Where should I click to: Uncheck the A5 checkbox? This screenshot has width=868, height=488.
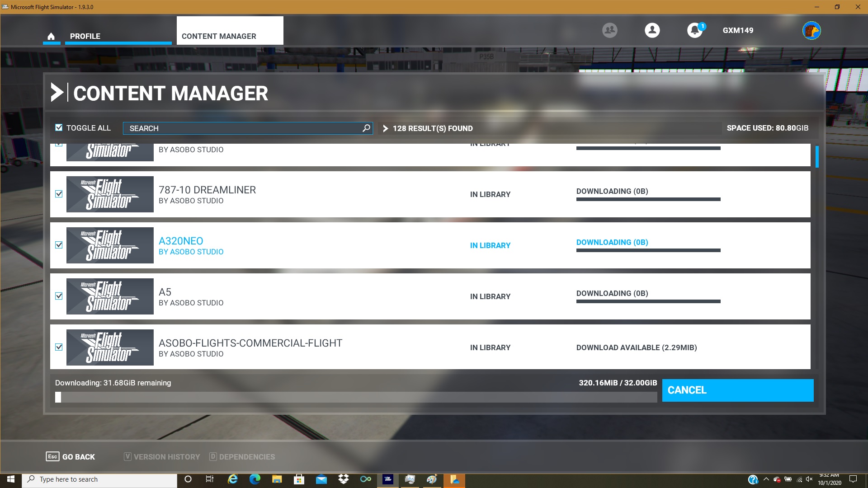point(59,296)
